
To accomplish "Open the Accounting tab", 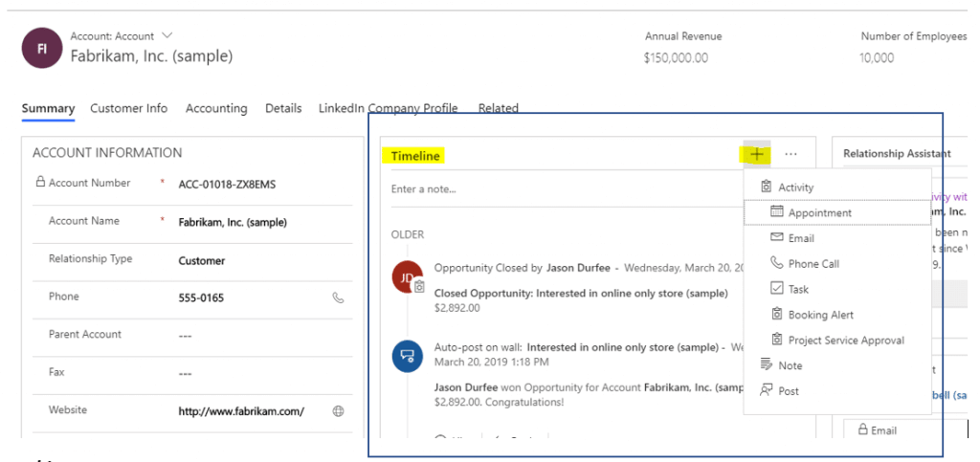I will coord(216,108).
